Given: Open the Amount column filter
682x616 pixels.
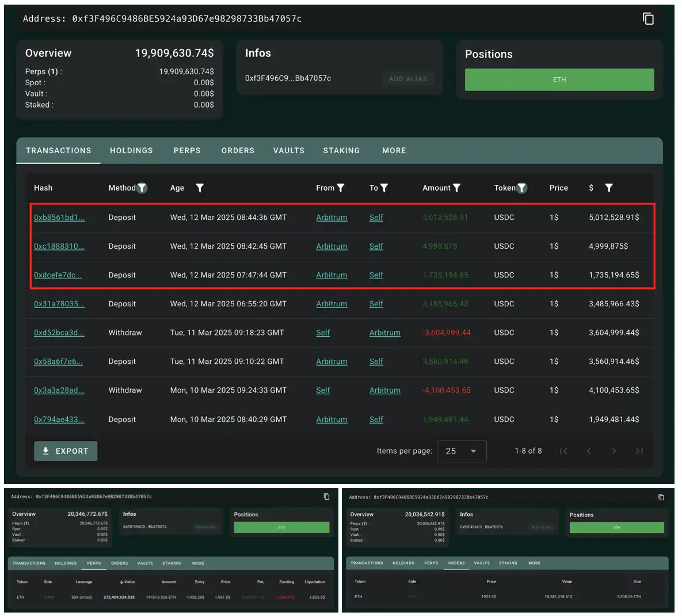Looking at the screenshot, I should [456, 188].
